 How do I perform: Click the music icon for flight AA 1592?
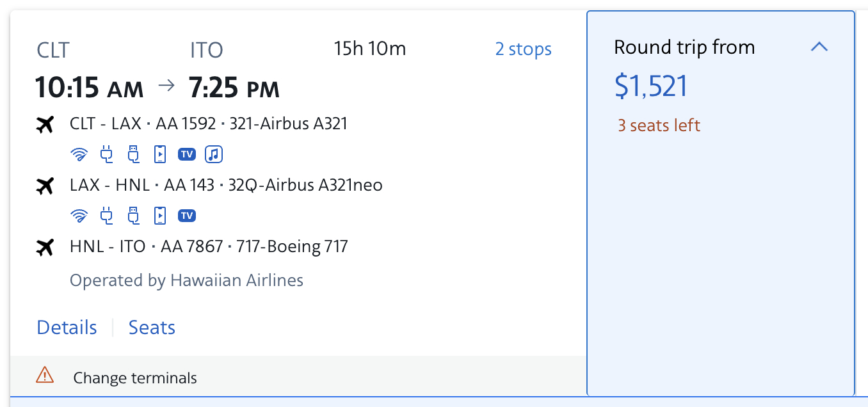214,154
